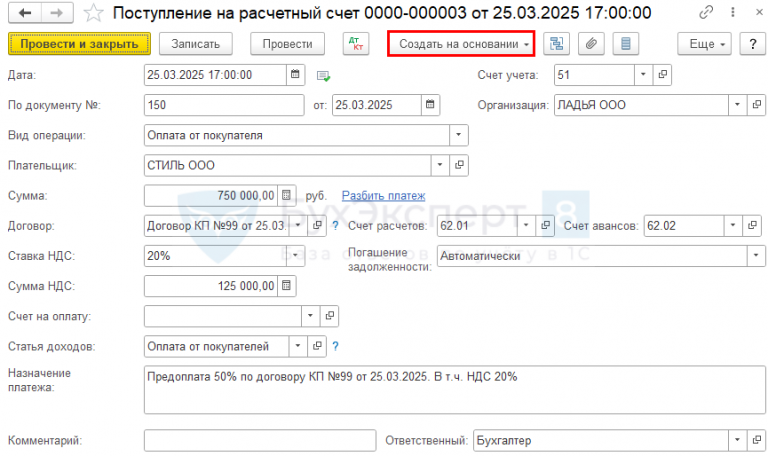Screen dimensions: 768x456
Task: Expand Счет расчетов dropdown
Action: [x=526, y=225]
